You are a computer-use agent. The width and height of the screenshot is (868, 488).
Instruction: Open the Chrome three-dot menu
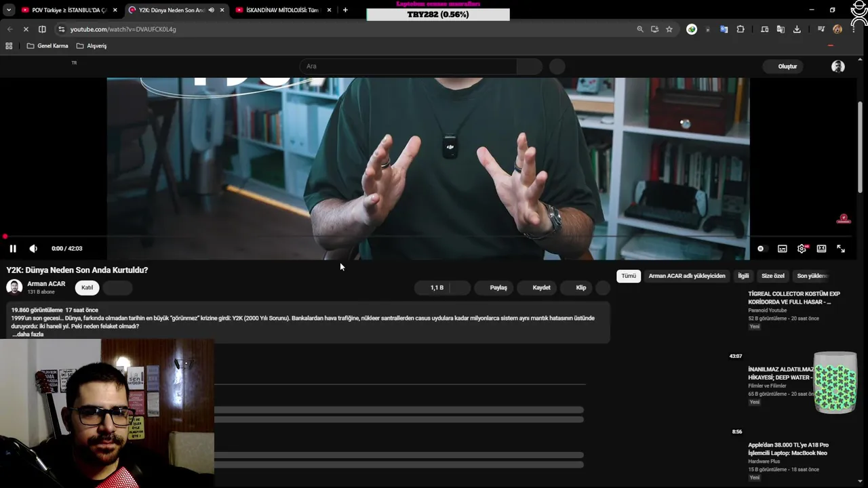pos(853,29)
